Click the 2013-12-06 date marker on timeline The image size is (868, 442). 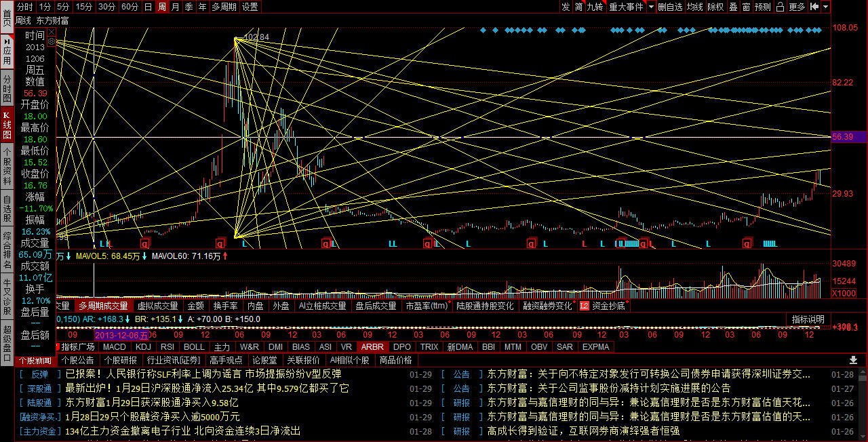click(121, 334)
